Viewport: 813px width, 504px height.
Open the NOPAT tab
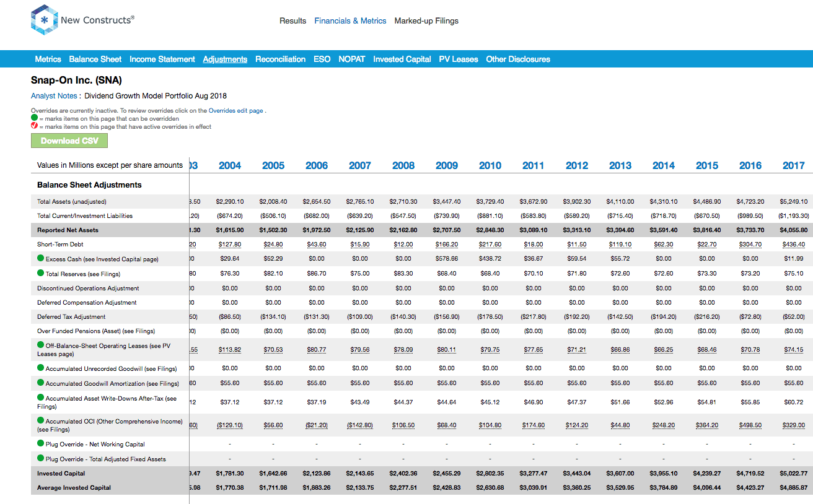pyautogui.click(x=351, y=59)
